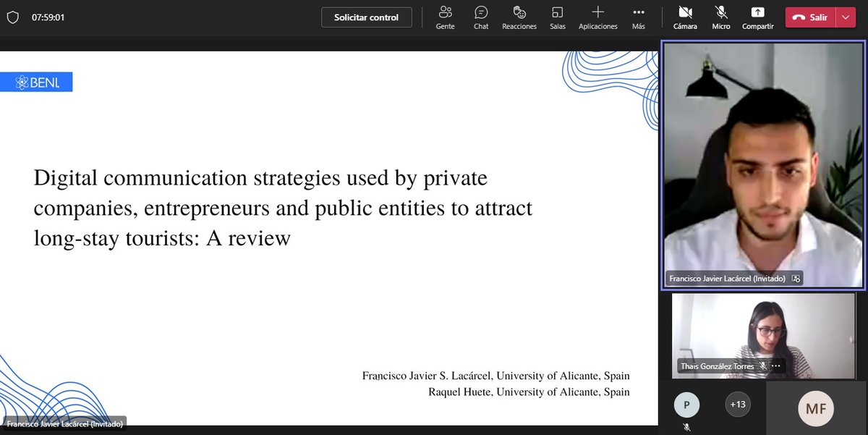
Task: Open the meeting Chat panel
Action: (481, 17)
